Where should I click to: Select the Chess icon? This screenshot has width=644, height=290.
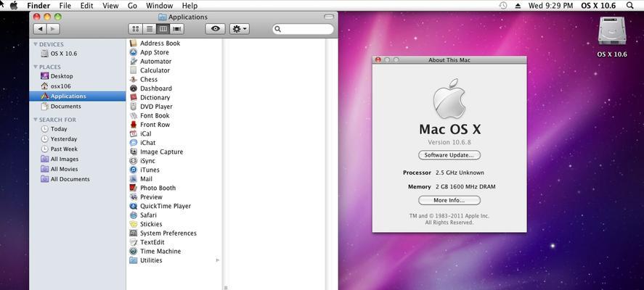[x=133, y=79]
